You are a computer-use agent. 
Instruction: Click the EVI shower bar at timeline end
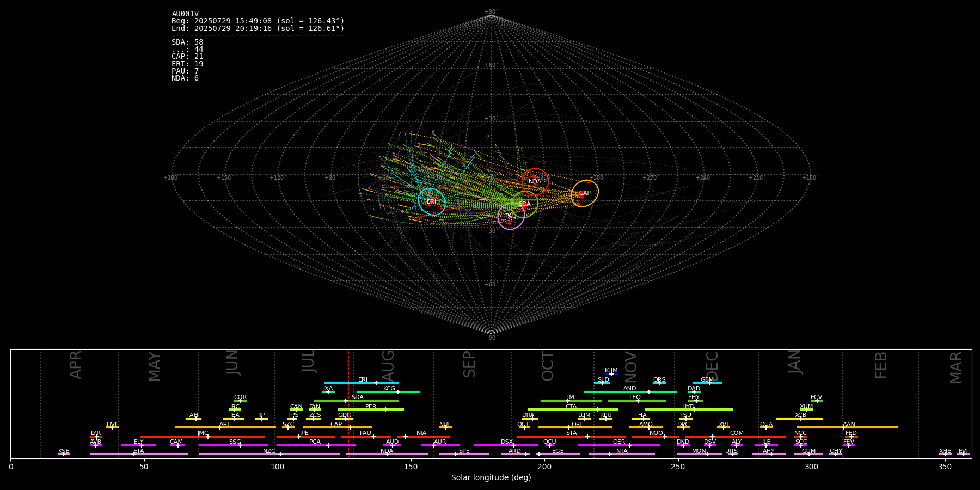pos(964,454)
